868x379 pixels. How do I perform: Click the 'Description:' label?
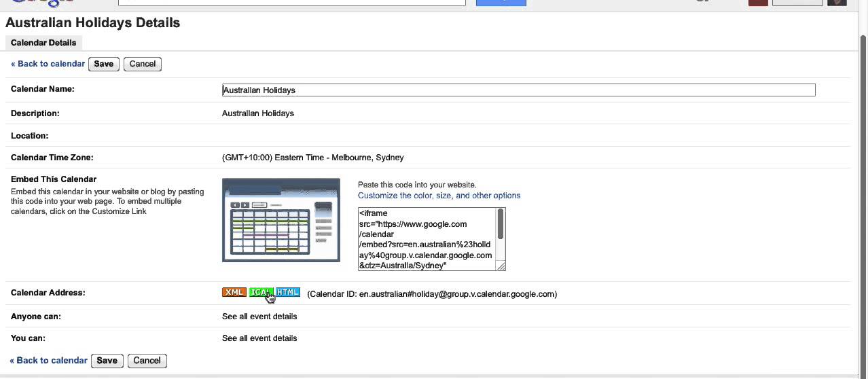35,113
